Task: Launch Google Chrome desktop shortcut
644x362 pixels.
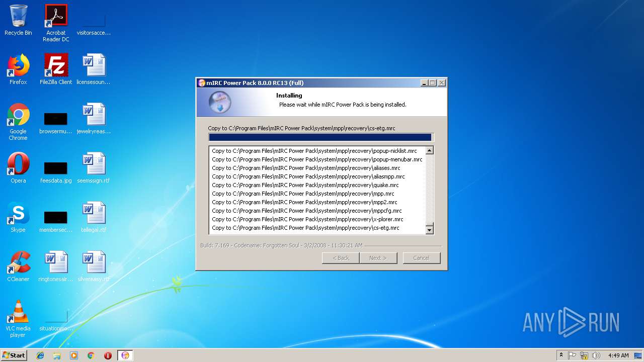Action: 18,122
